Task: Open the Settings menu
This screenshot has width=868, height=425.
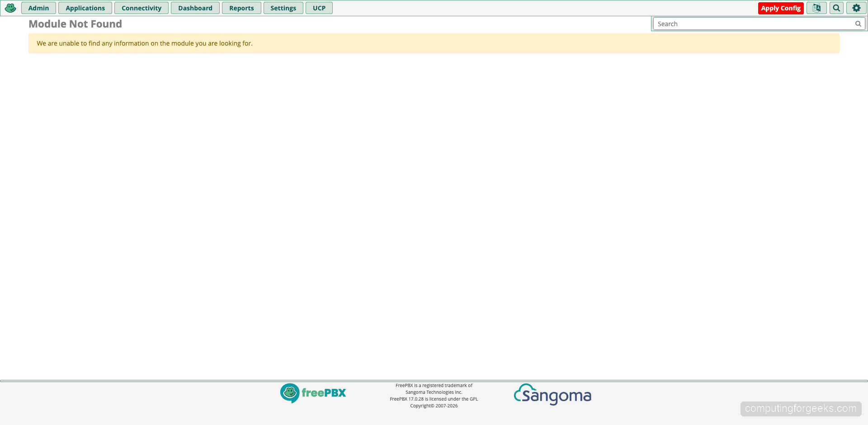Action: point(283,8)
